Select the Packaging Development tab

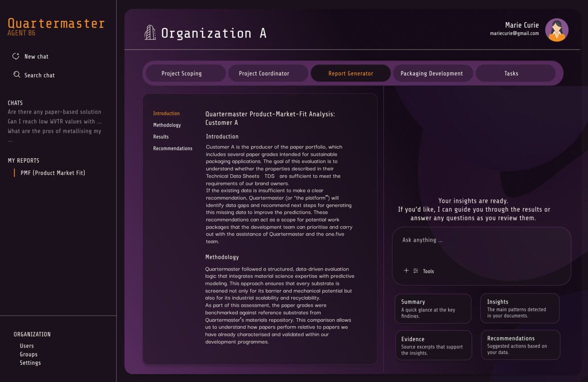[431, 74]
